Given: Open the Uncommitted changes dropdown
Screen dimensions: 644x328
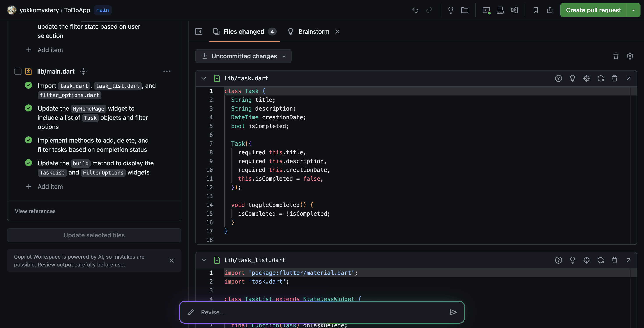Looking at the screenshot, I should point(243,56).
